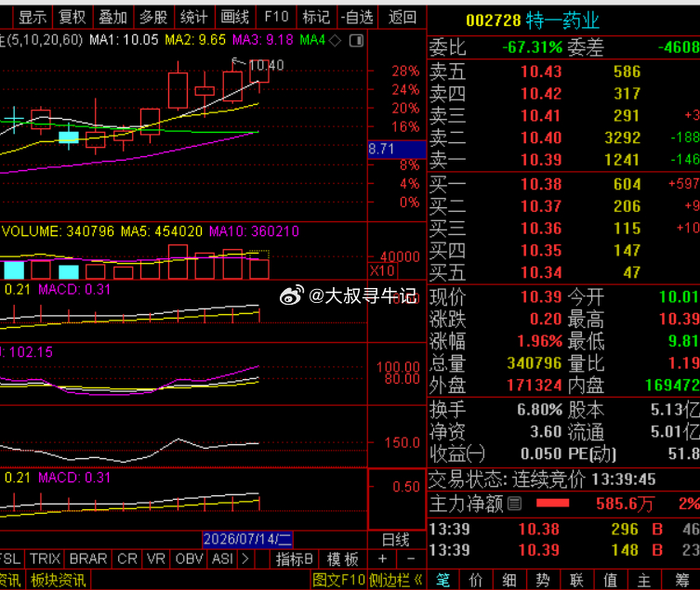This screenshot has height=590, width=700.
Task: Click the 买一 price 10.38
Action: [541, 184]
